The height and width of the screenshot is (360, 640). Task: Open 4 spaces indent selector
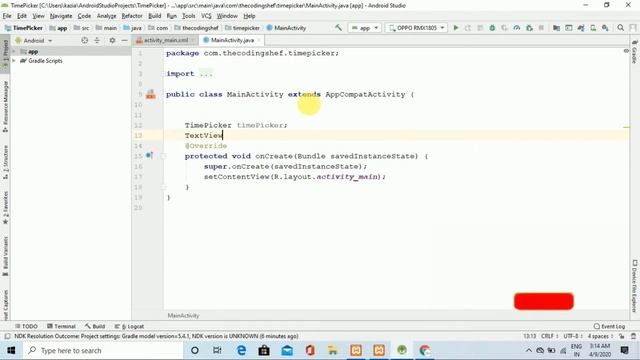pyautogui.click(x=600, y=336)
